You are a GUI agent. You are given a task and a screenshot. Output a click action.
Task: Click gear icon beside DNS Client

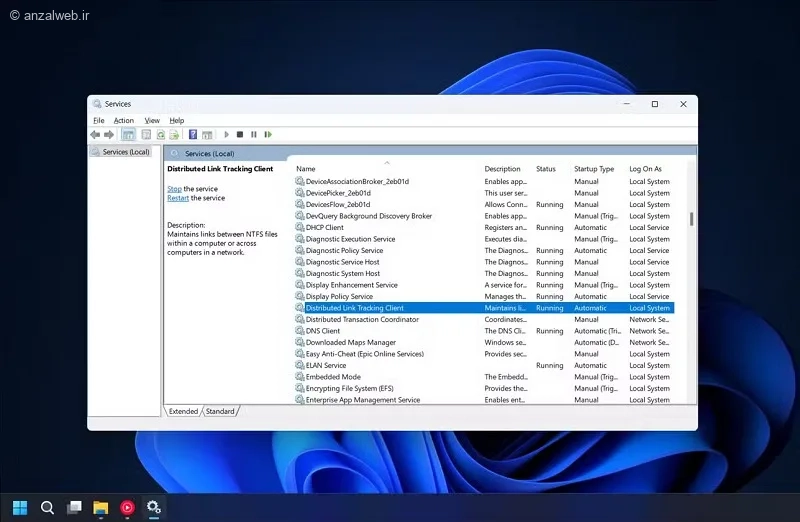(x=299, y=331)
